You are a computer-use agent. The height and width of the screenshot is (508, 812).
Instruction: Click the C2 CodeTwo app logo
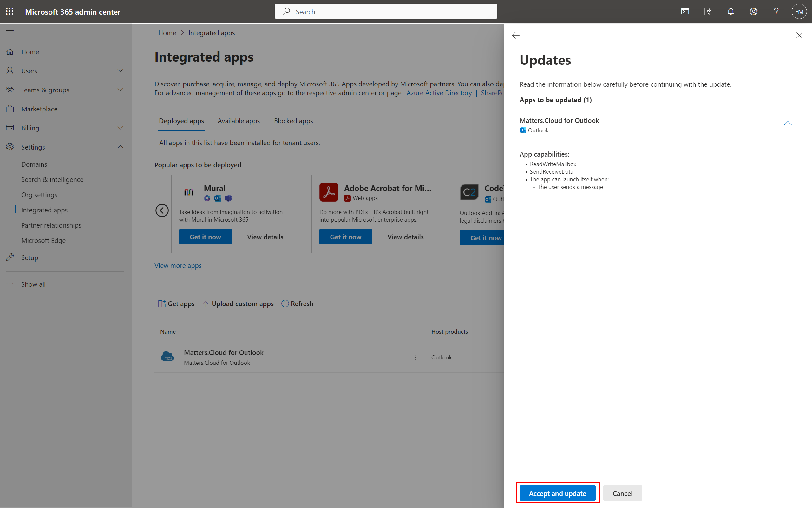[469, 192]
